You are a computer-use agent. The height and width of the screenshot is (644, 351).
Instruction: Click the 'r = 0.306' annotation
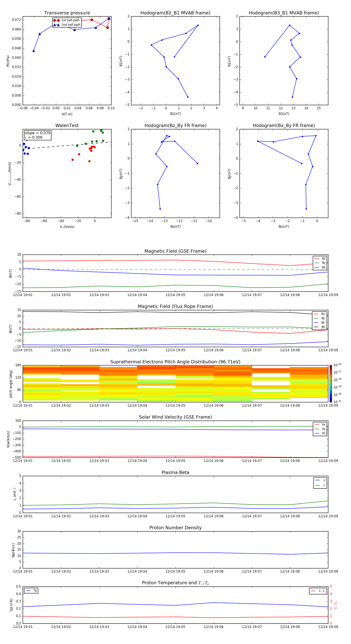pyautogui.click(x=34, y=137)
